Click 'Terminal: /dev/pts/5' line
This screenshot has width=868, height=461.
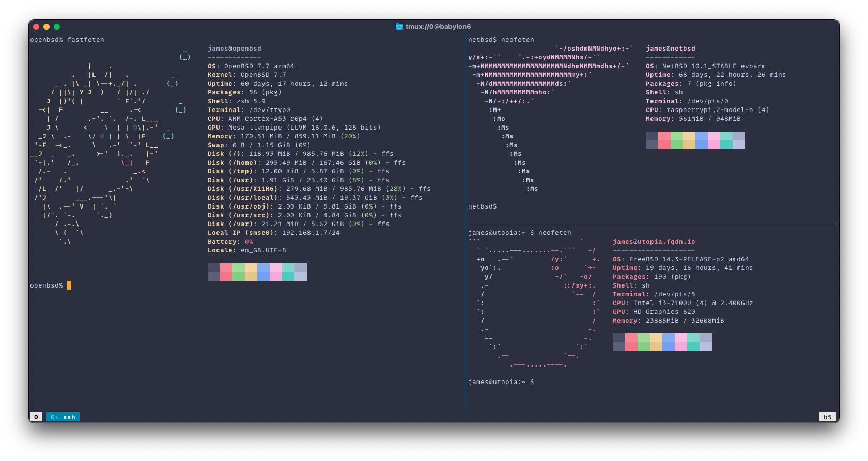tap(654, 294)
